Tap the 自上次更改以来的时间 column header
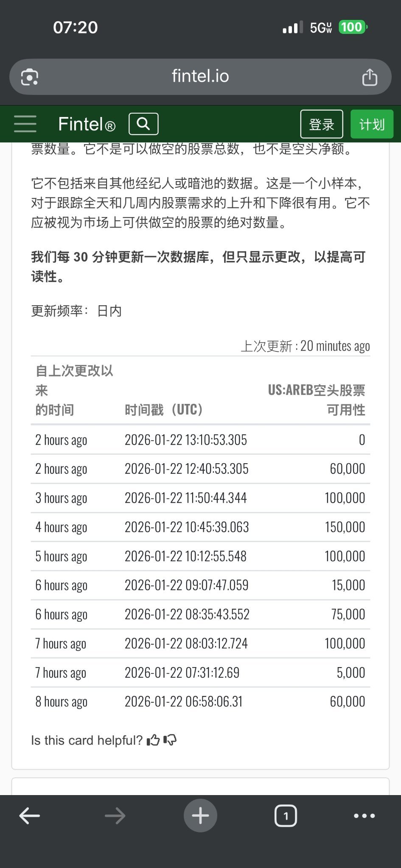Screen dimensions: 401x868 tap(75, 390)
